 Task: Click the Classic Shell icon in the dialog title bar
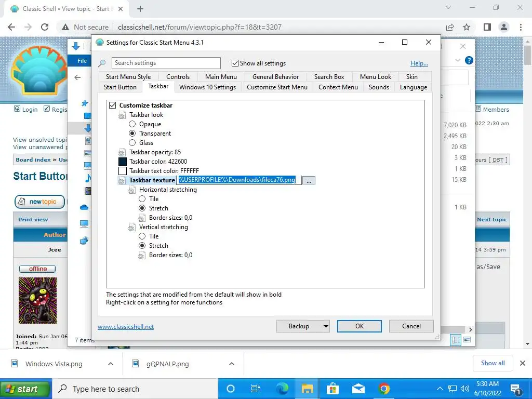tap(100, 43)
